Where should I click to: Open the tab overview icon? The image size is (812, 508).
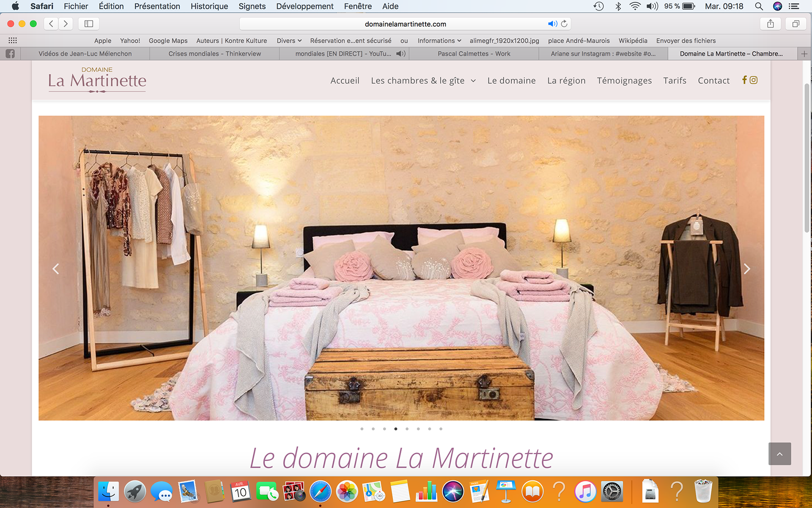point(796,24)
